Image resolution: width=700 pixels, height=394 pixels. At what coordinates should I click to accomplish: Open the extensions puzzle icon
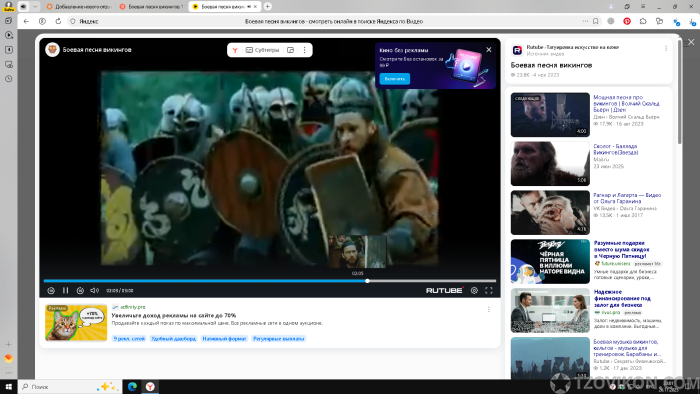coord(643,21)
